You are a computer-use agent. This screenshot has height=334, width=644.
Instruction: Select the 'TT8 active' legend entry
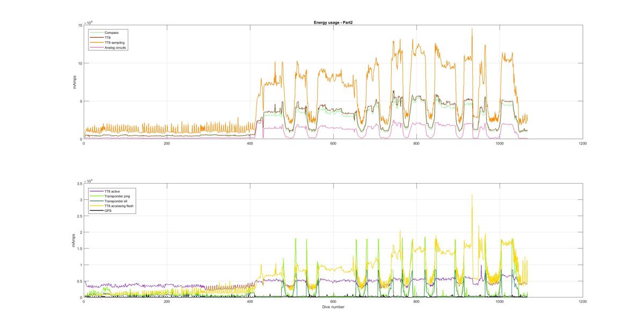pyautogui.click(x=113, y=191)
